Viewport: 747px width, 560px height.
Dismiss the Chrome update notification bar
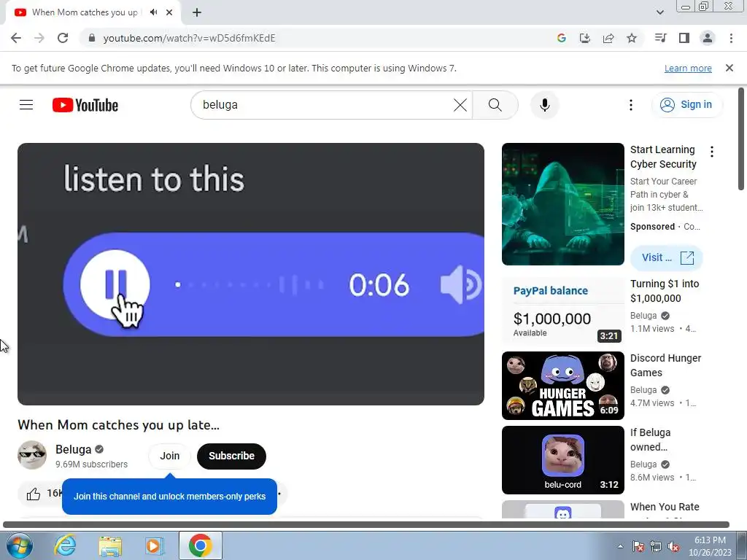tap(729, 68)
